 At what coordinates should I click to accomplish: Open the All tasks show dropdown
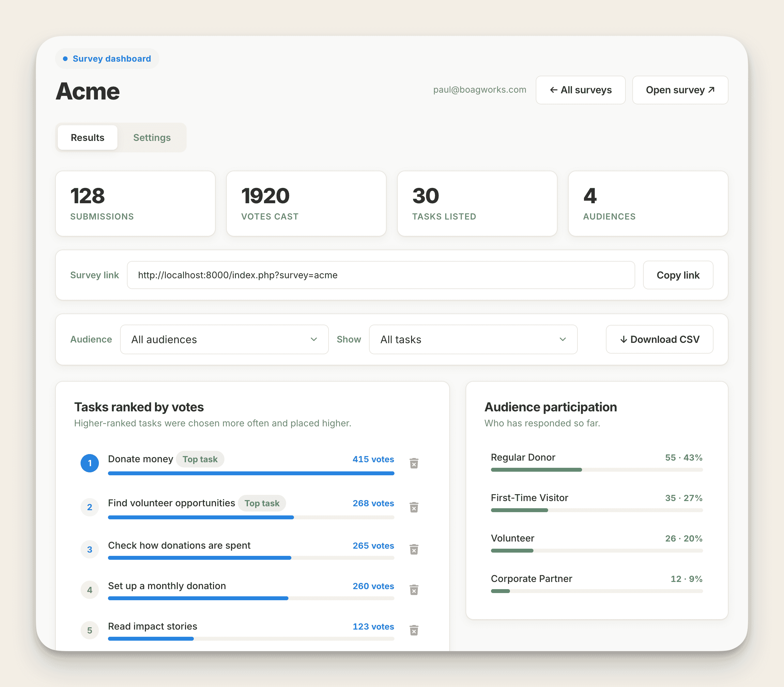click(x=473, y=339)
